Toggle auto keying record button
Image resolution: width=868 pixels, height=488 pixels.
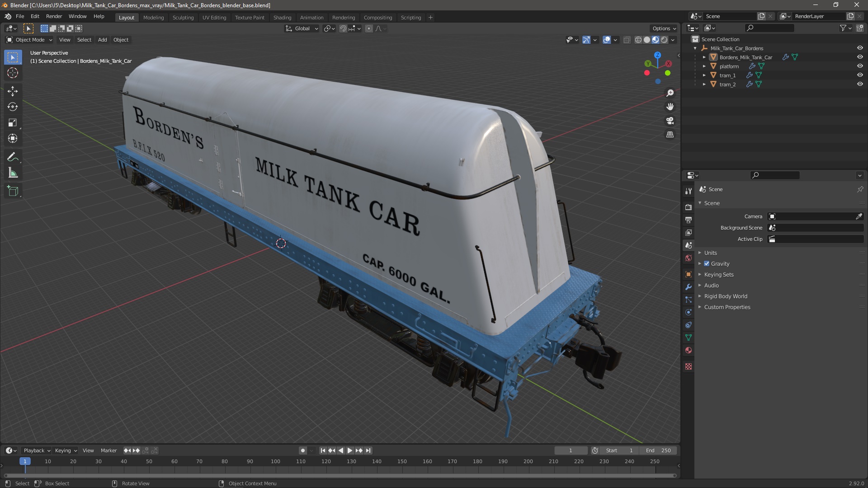point(303,450)
